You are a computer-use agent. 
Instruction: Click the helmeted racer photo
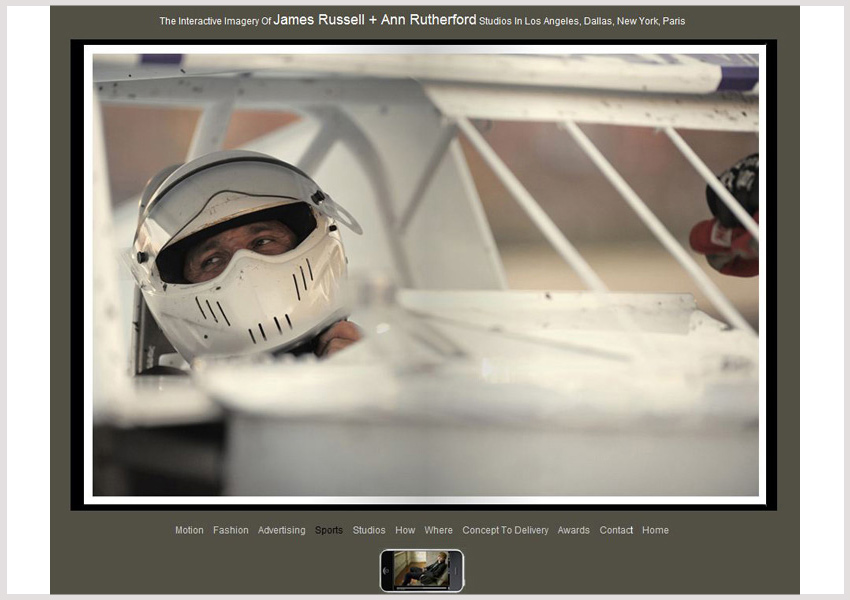(426, 274)
